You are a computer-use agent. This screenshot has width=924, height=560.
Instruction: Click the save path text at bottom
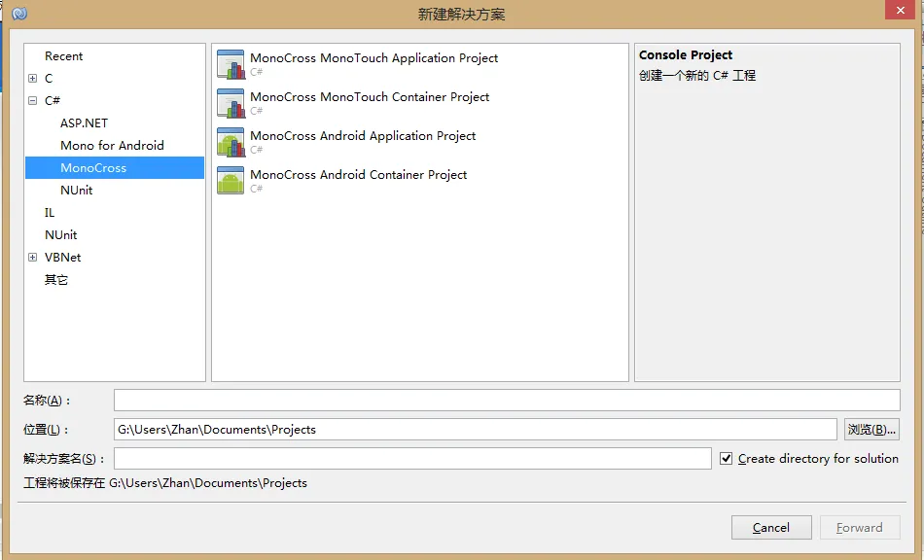point(165,483)
